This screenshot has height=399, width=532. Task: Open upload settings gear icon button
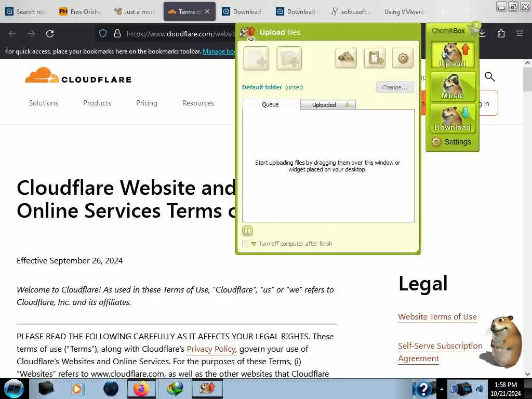(403, 58)
